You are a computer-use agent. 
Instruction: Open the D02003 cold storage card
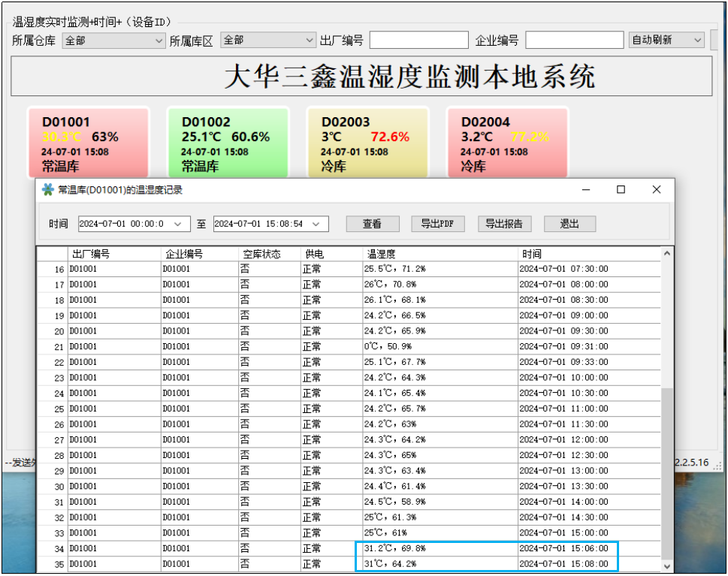367,143
